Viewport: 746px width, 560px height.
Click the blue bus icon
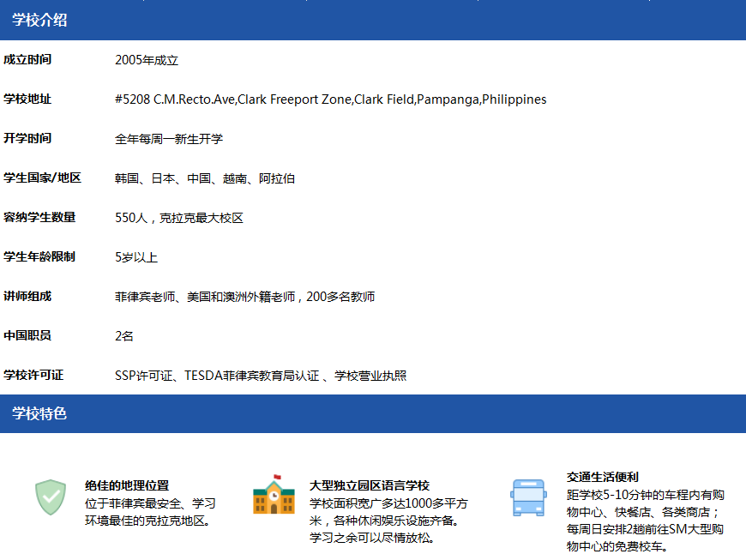pos(528,497)
